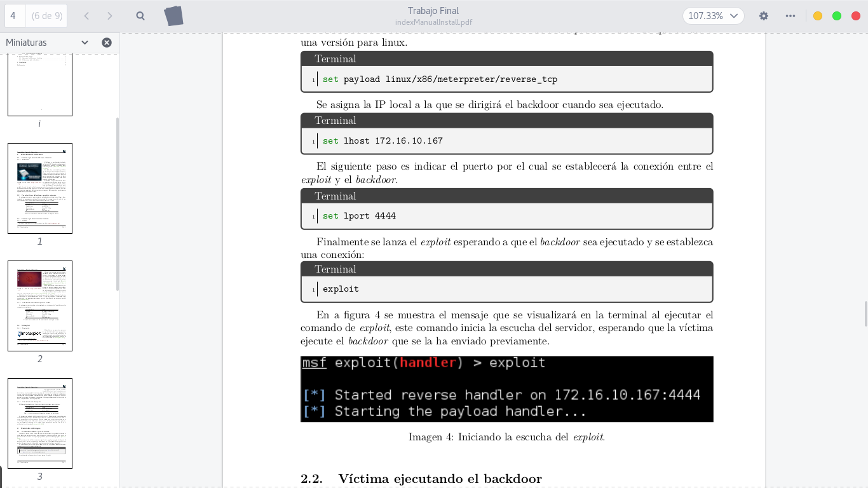Select the page 2 thumbnail
The height and width of the screenshot is (488, 868).
40,306
